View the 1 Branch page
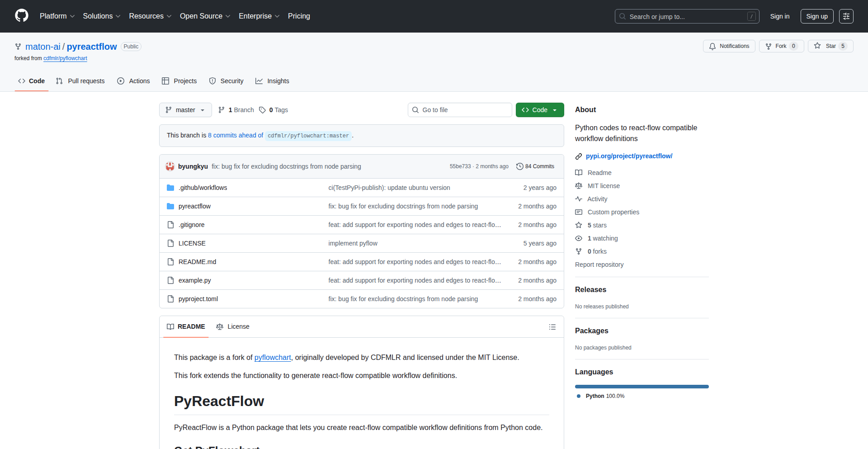 click(236, 110)
